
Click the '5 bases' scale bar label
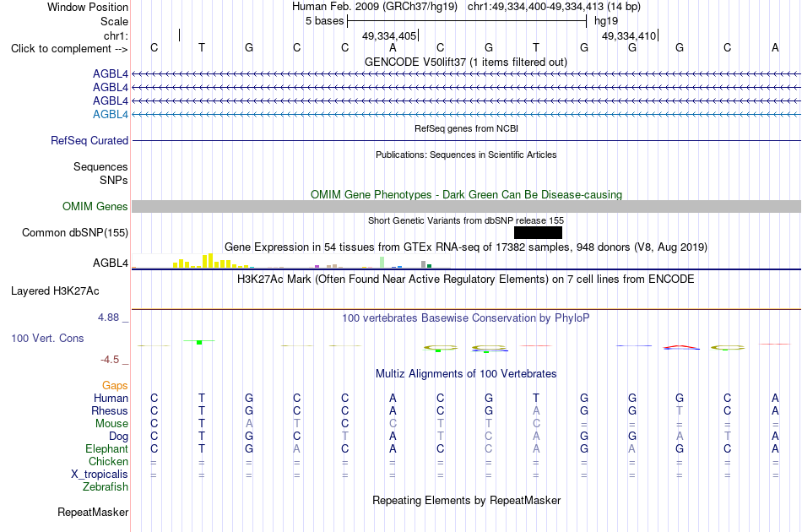pos(324,21)
